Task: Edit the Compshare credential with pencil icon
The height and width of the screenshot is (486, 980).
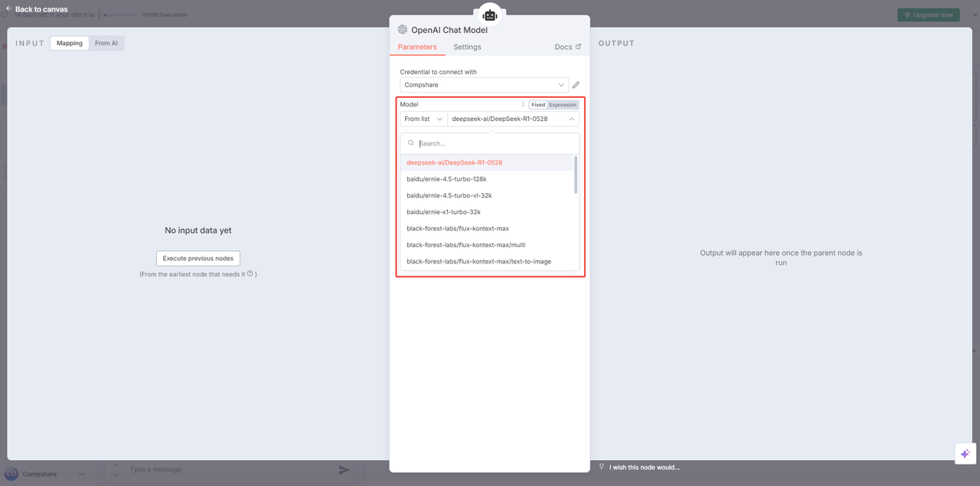Action: click(x=576, y=85)
